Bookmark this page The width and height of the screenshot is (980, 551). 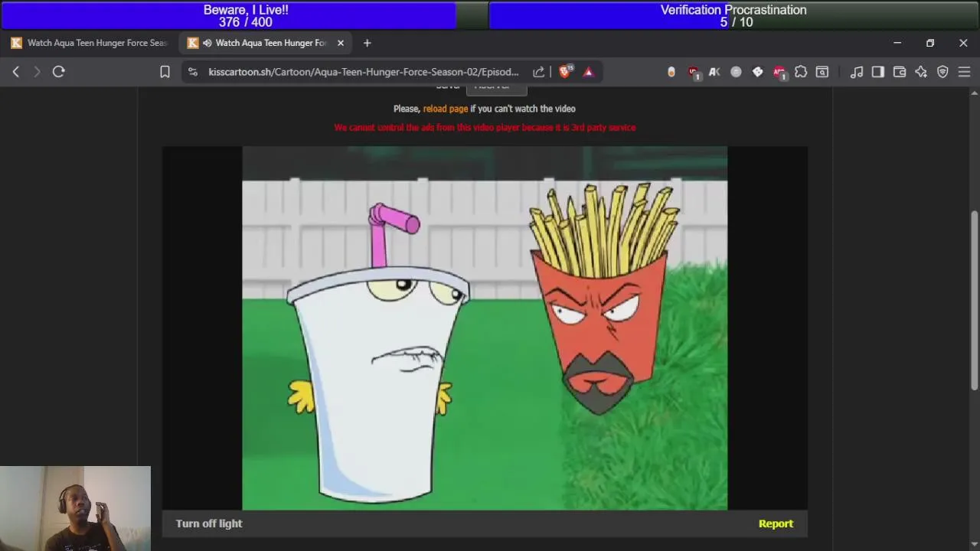pos(165,72)
